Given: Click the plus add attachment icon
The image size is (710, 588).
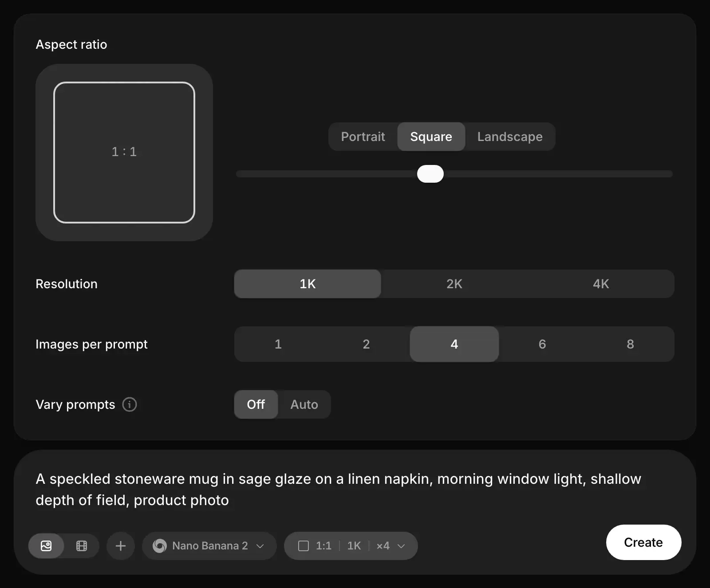Looking at the screenshot, I should coord(121,546).
